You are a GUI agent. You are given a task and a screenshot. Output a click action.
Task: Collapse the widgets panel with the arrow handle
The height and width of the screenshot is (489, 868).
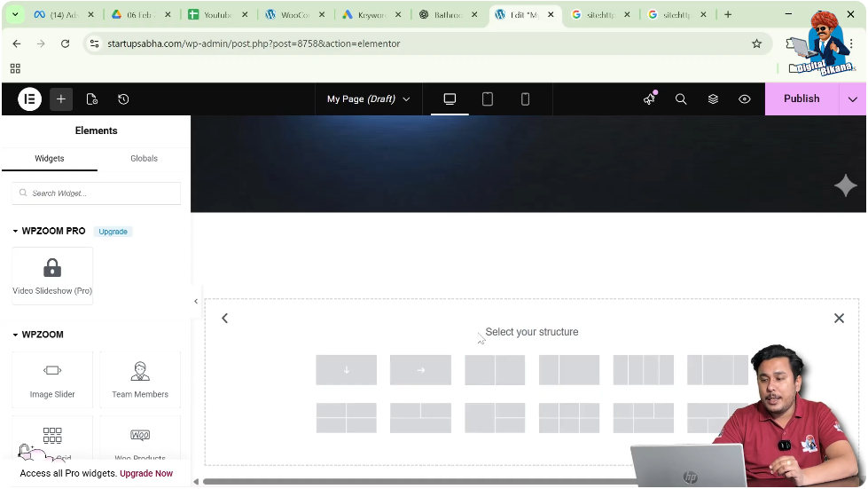point(195,301)
